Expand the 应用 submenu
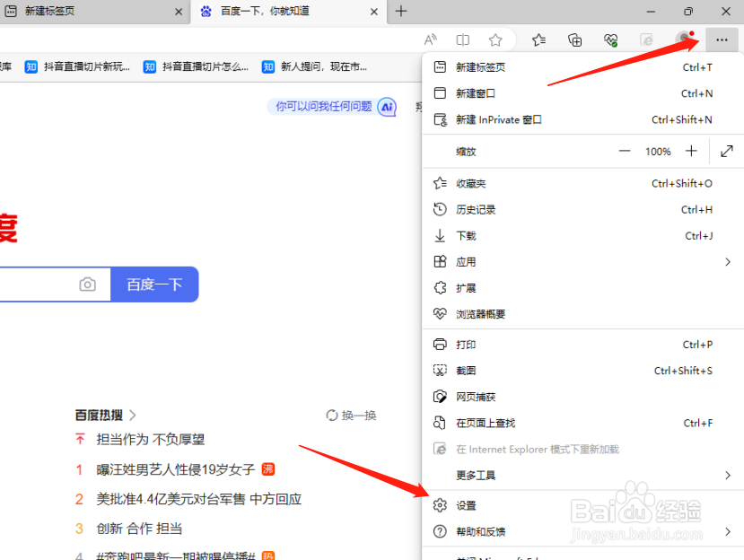The image size is (744, 560). 582,262
